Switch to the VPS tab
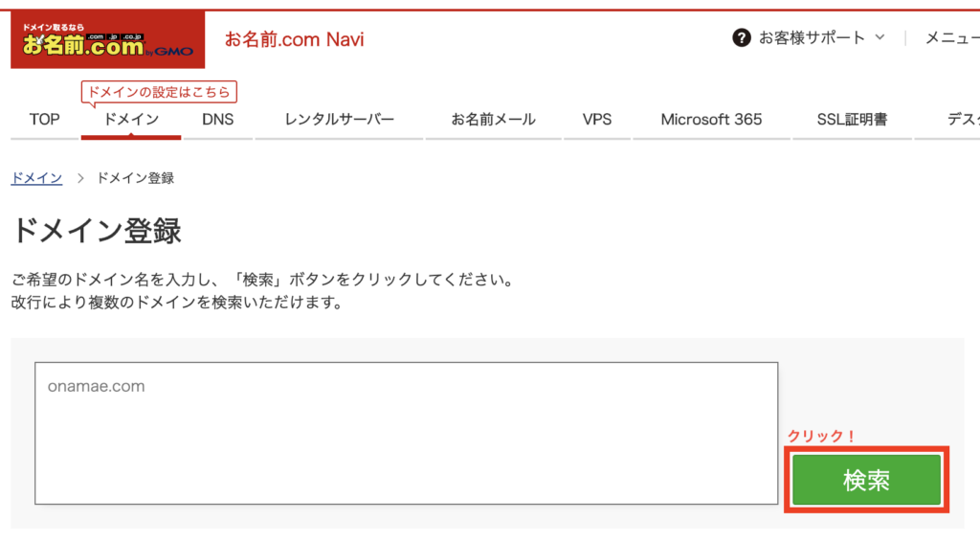980x543 pixels. point(597,120)
